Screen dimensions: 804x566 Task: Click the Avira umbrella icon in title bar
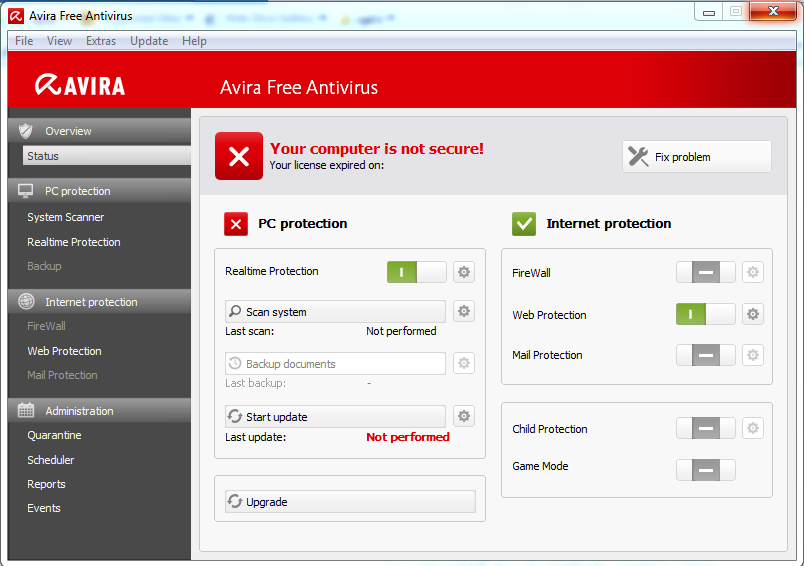(x=16, y=16)
